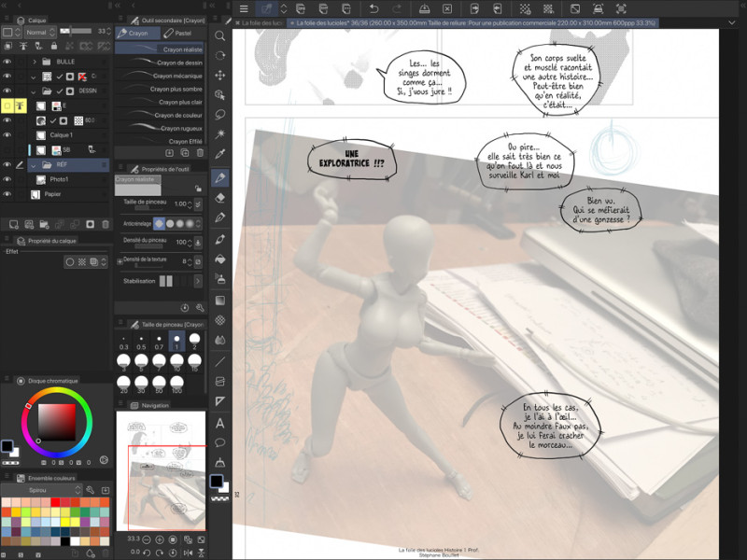Open the hamburger menu in top bar
Image resolution: width=747 pixels, height=560 pixels.
point(244,8)
